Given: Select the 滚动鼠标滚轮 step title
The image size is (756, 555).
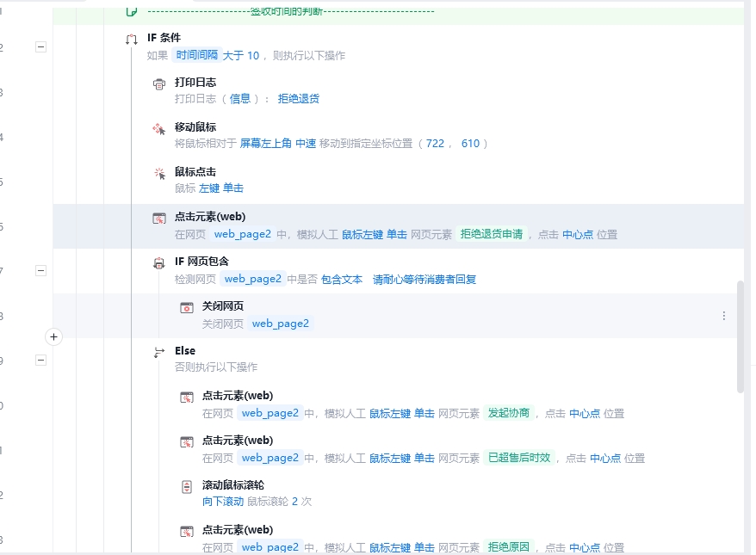Looking at the screenshot, I should click(x=232, y=485).
